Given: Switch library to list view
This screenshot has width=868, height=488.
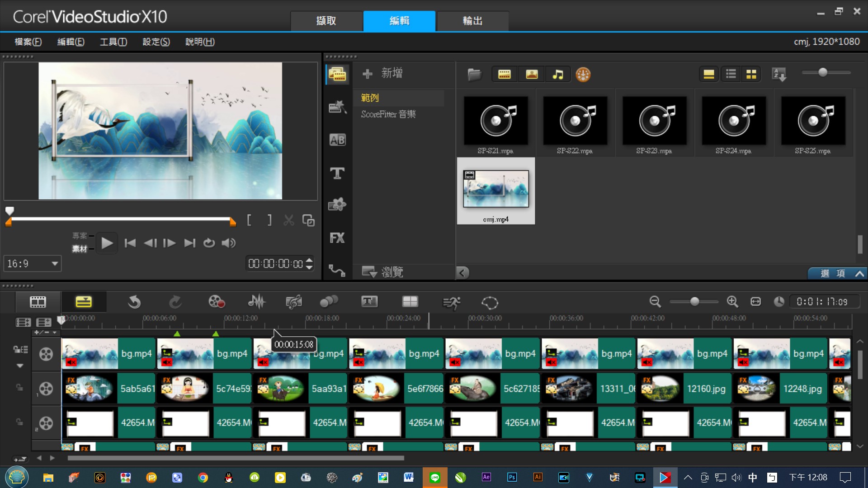Looking at the screenshot, I should pos(731,74).
